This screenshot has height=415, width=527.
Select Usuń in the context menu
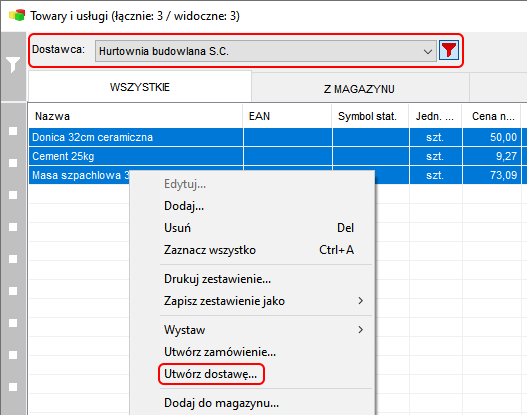click(x=177, y=228)
